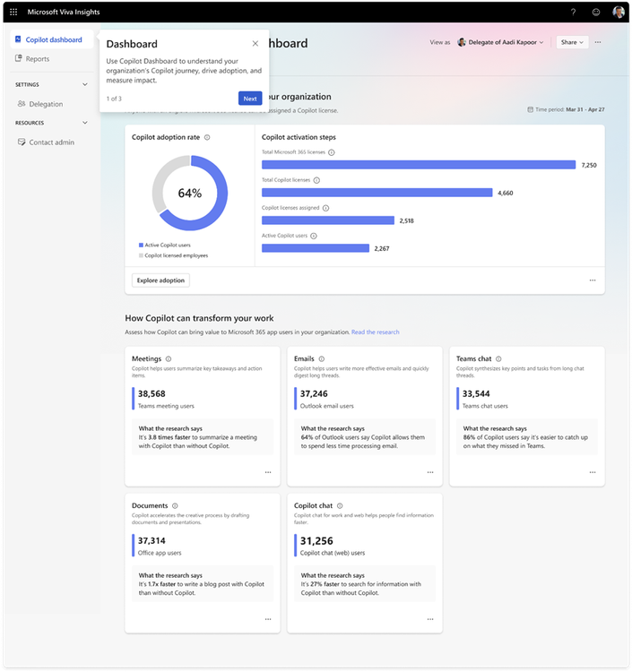
Task: Open more options on Meetings card
Action: [x=268, y=472]
